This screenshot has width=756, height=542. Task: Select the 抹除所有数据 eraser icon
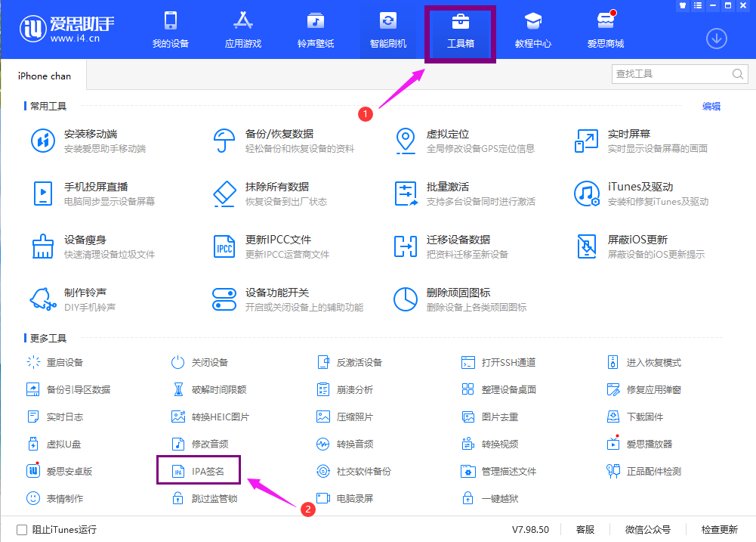point(226,194)
